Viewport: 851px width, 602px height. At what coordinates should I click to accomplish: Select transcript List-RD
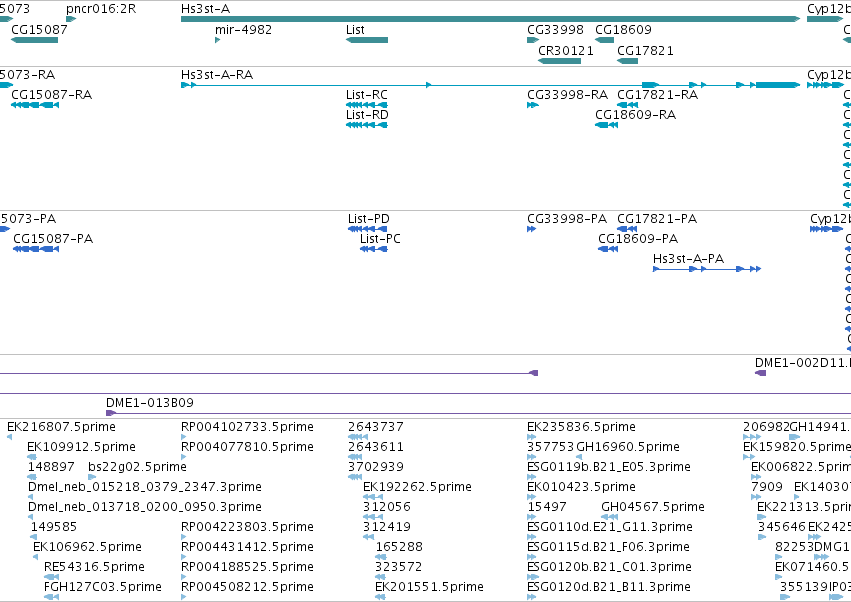(x=367, y=125)
